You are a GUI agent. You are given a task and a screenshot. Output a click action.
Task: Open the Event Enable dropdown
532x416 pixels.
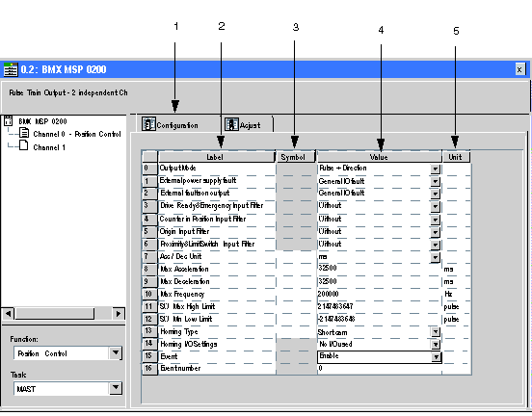pos(436,356)
